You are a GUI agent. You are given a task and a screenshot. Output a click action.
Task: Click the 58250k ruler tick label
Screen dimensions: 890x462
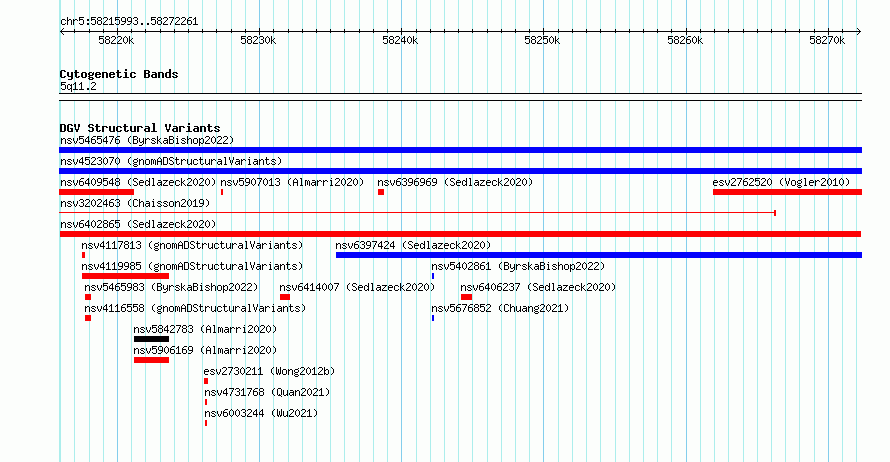pos(542,40)
